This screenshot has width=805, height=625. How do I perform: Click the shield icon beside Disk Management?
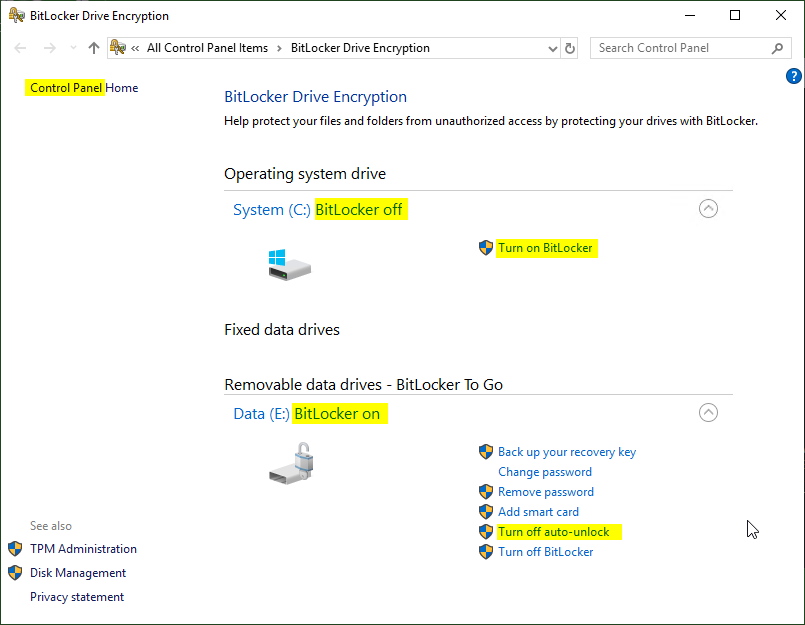(15, 573)
